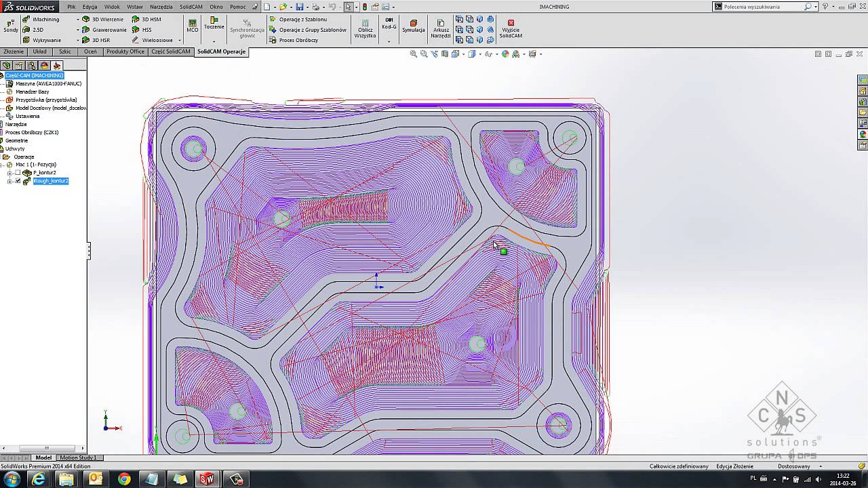Open Google Chrome from the taskbar
This screenshot has width=868, height=488.
124,479
